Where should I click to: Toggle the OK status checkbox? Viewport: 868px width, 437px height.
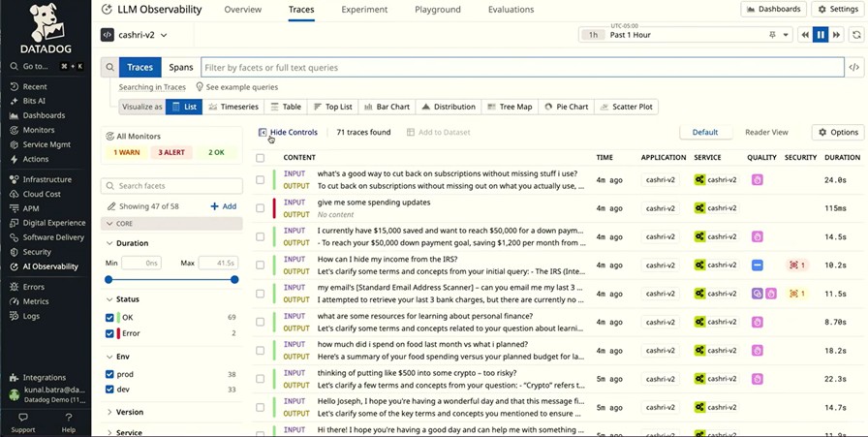click(x=109, y=318)
